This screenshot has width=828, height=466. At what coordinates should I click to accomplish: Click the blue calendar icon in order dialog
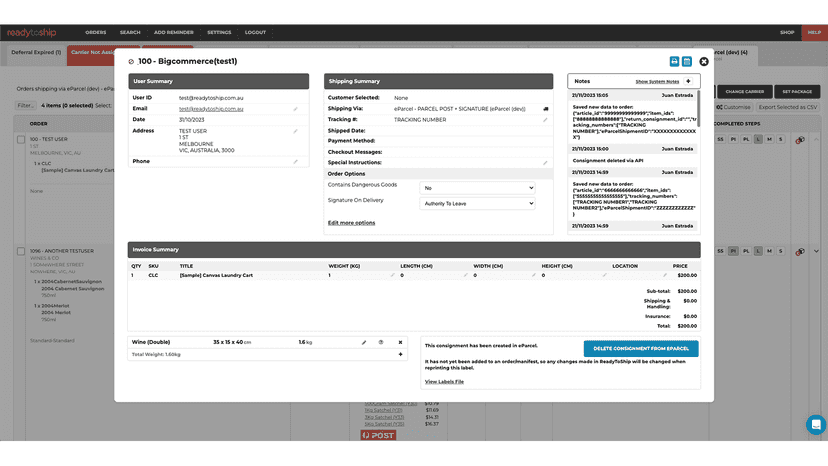pyautogui.click(x=686, y=62)
